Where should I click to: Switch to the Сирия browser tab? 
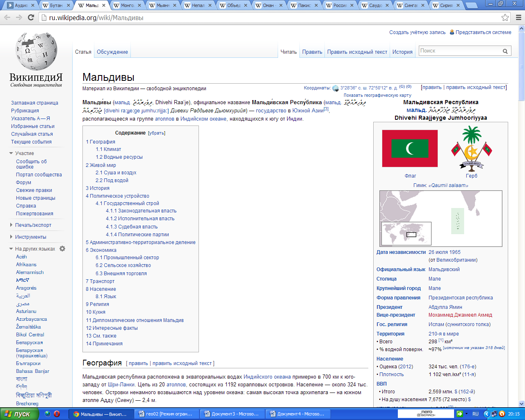point(446,5)
